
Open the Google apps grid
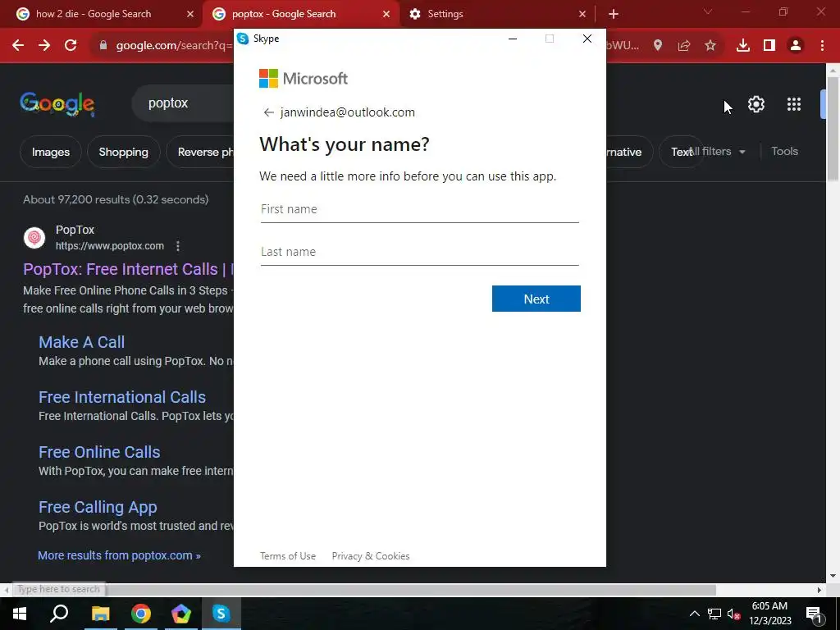coord(794,104)
